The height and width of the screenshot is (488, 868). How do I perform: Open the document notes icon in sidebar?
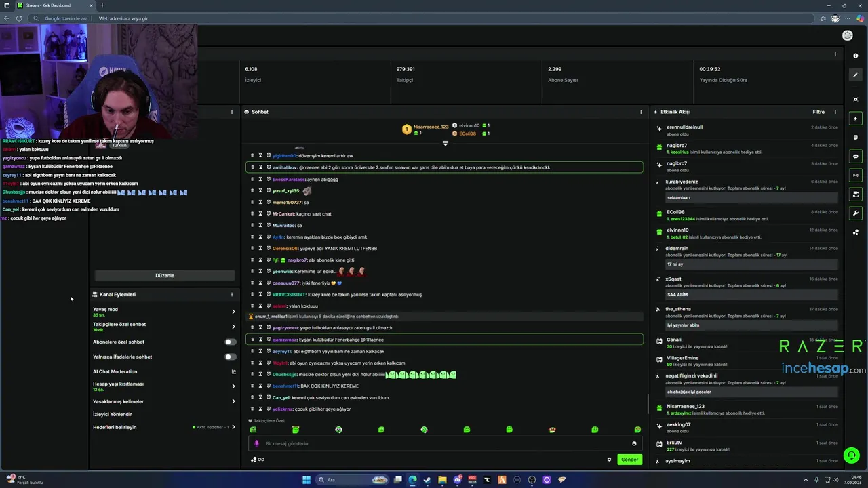coord(856,137)
